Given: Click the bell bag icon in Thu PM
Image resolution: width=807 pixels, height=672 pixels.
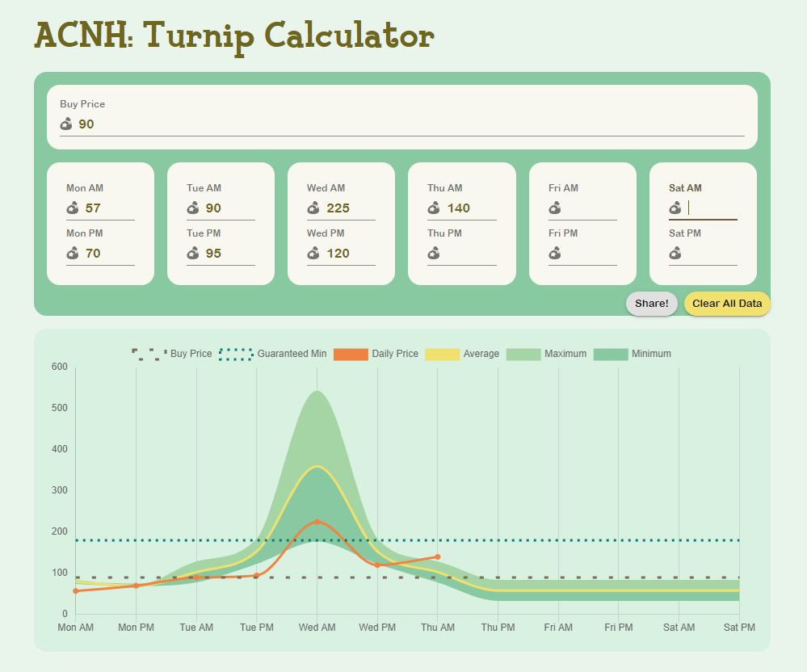Looking at the screenshot, I should (434, 254).
